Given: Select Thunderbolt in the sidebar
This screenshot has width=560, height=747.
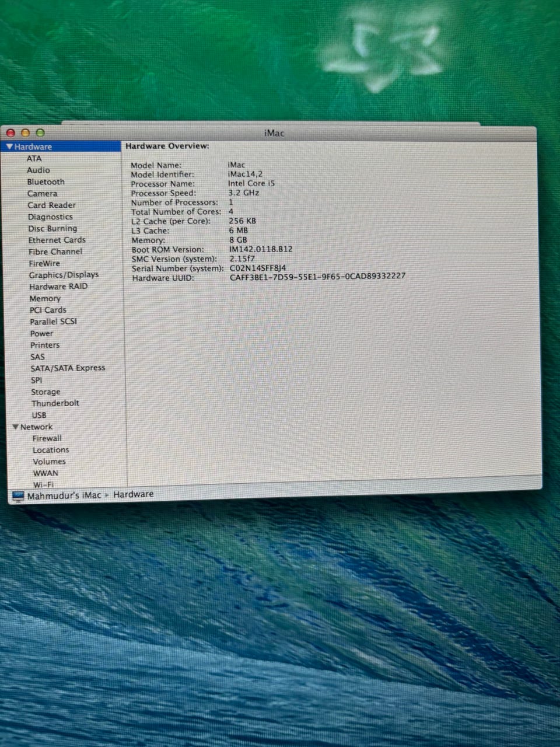Looking at the screenshot, I should point(55,403).
